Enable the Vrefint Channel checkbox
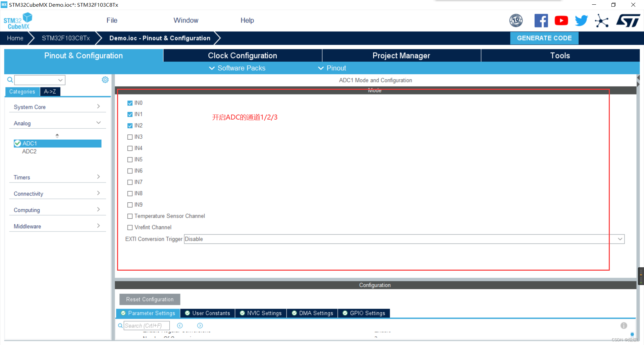 (x=130, y=227)
